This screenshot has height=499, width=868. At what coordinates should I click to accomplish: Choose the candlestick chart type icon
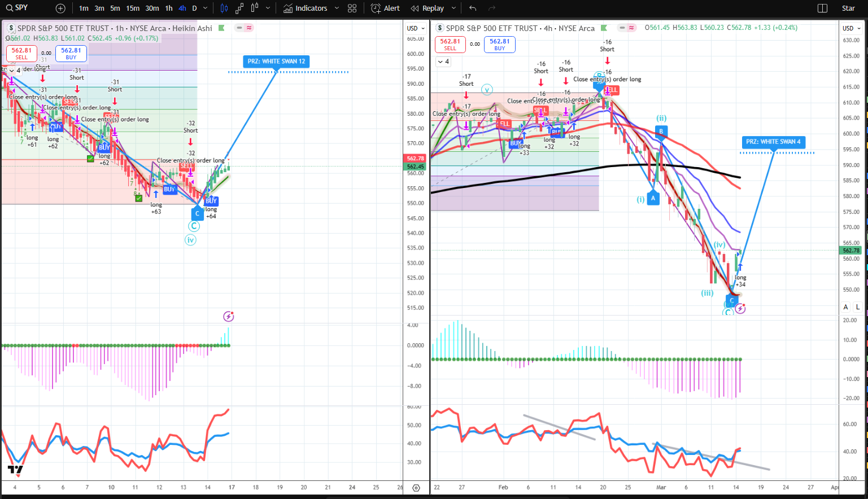coord(224,8)
